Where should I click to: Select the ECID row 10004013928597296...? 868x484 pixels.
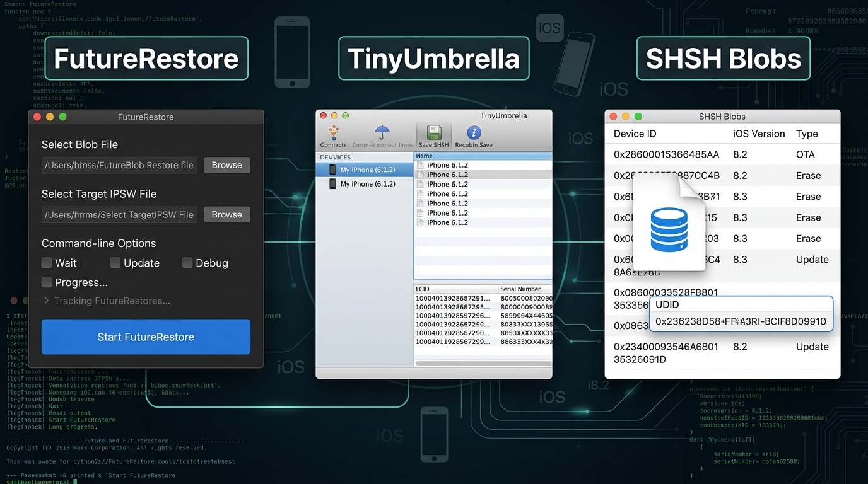pos(483,316)
